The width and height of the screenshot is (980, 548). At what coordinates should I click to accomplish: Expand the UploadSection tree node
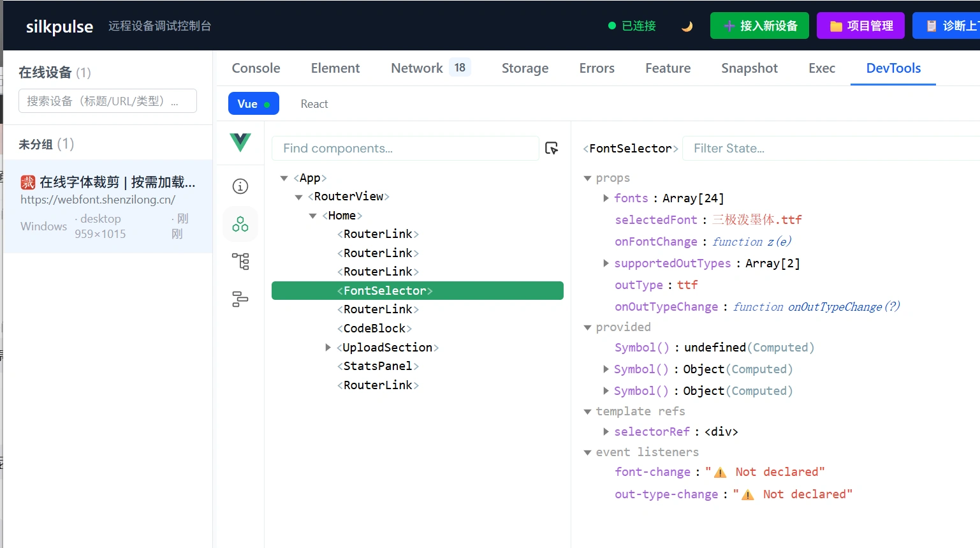[x=328, y=348]
